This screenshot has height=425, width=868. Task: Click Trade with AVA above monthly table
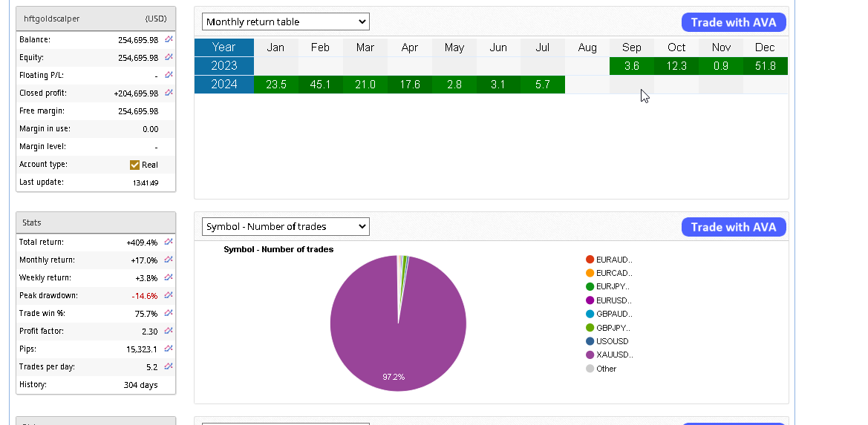click(733, 22)
